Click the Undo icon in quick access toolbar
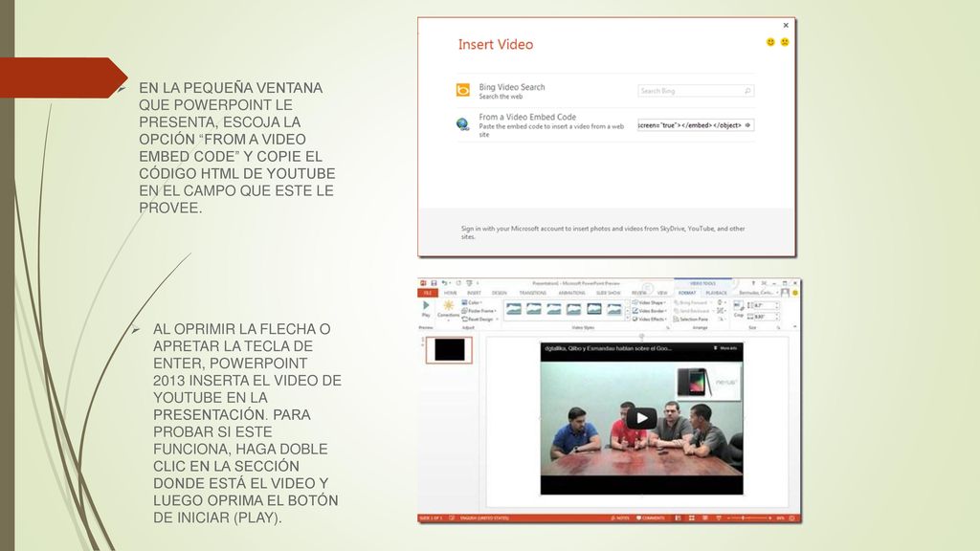The height and width of the screenshot is (551, 980). 444,283
